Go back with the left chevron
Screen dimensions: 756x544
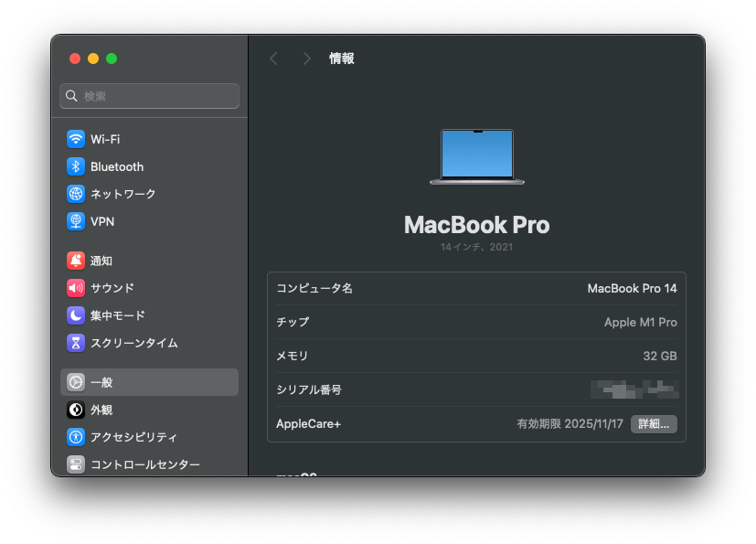(x=274, y=59)
